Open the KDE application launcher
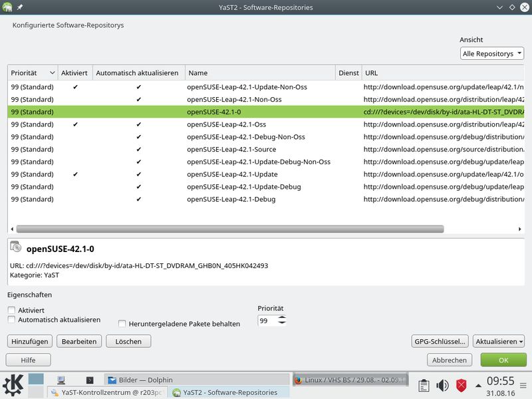This screenshot has height=399, width=532. tap(13, 385)
